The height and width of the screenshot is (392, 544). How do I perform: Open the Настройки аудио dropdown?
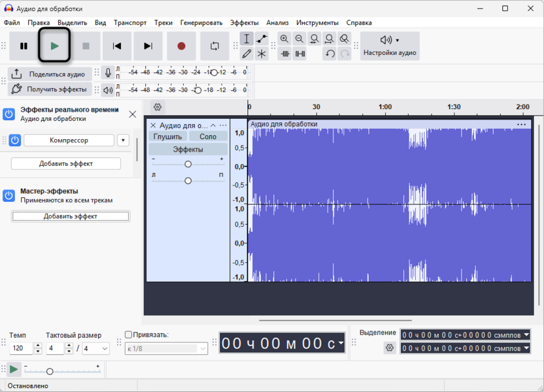[x=390, y=46]
